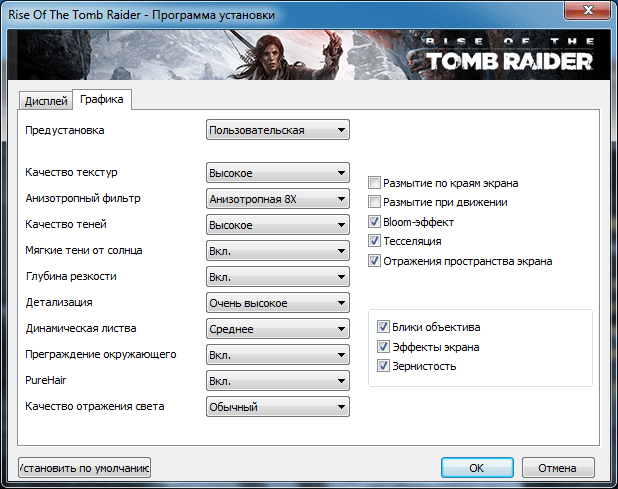The height and width of the screenshot is (489, 618).
Task: Click the window title text
Action: tap(141, 15)
